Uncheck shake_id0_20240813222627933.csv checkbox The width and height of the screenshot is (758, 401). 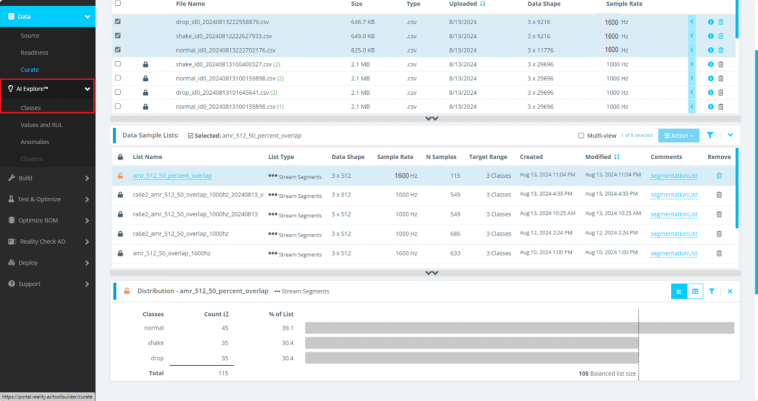click(117, 35)
